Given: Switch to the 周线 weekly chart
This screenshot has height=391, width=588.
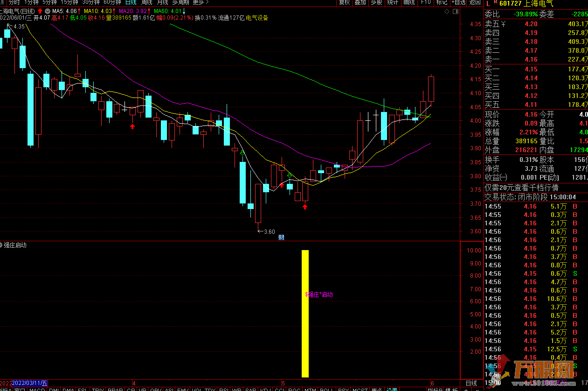Looking at the screenshot, I should pos(147,2).
